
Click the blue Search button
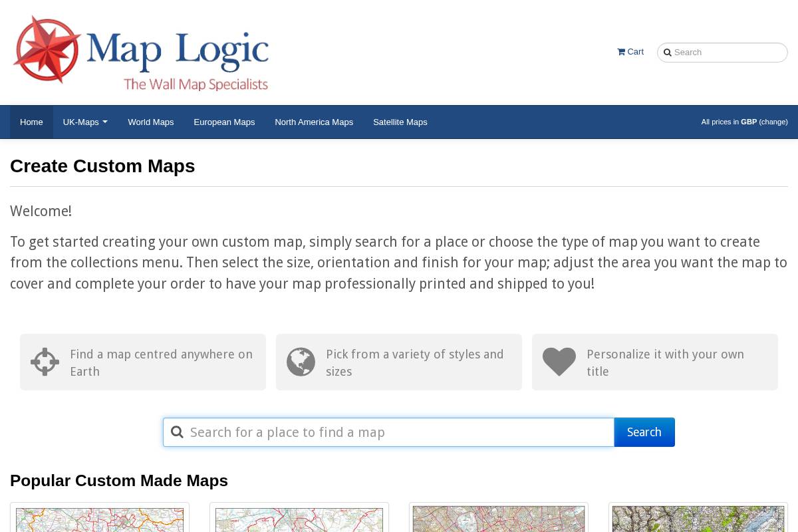point(644,432)
